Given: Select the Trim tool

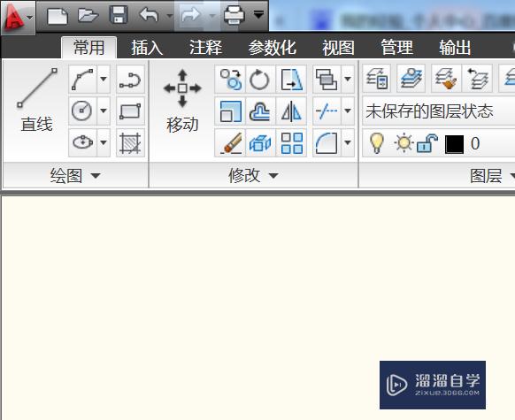Looking at the screenshot, I should [327, 111].
